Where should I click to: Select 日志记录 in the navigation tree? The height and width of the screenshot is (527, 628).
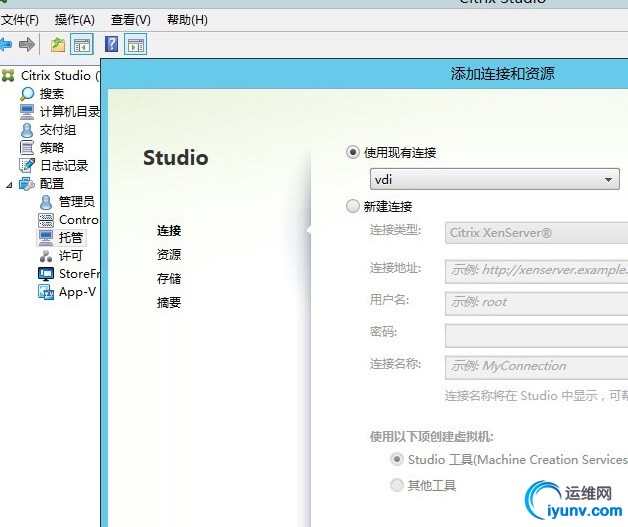64,165
